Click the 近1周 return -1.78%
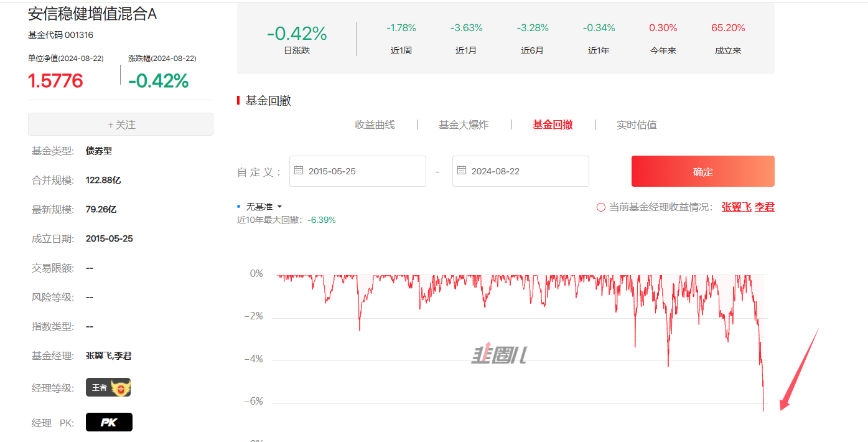Screen dimensions: 868x442 click(x=401, y=28)
